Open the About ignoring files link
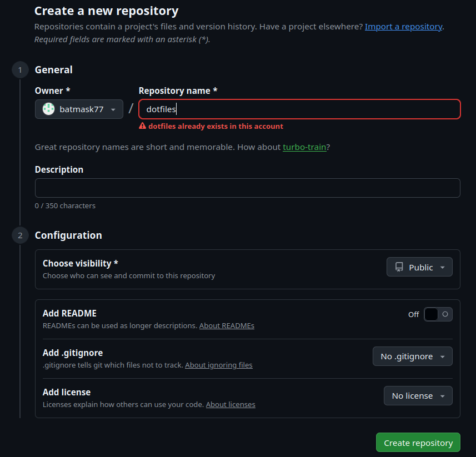Image resolution: width=476 pixels, height=457 pixels. 218,365
